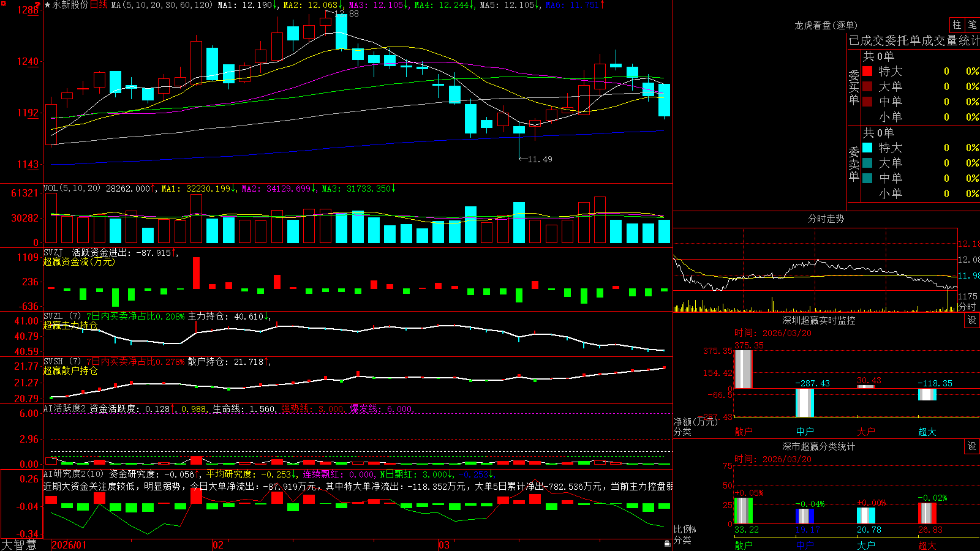Click the 龙虎看盘(逐单) panel title
The width and height of the screenshot is (980, 551).
(826, 25)
